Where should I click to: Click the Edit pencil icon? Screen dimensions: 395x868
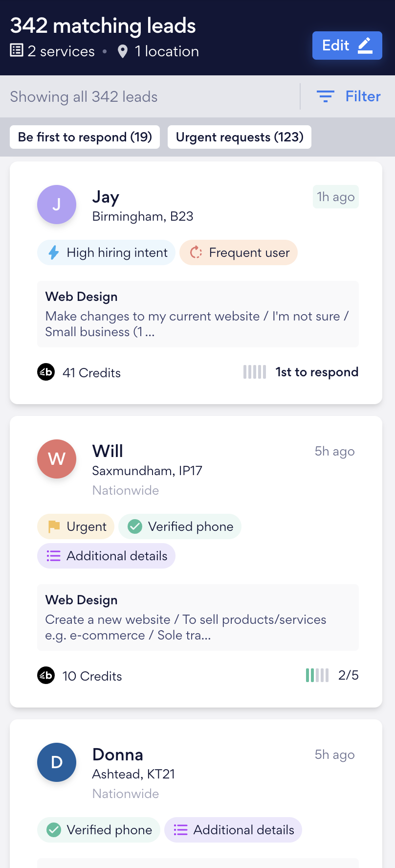[365, 46]
